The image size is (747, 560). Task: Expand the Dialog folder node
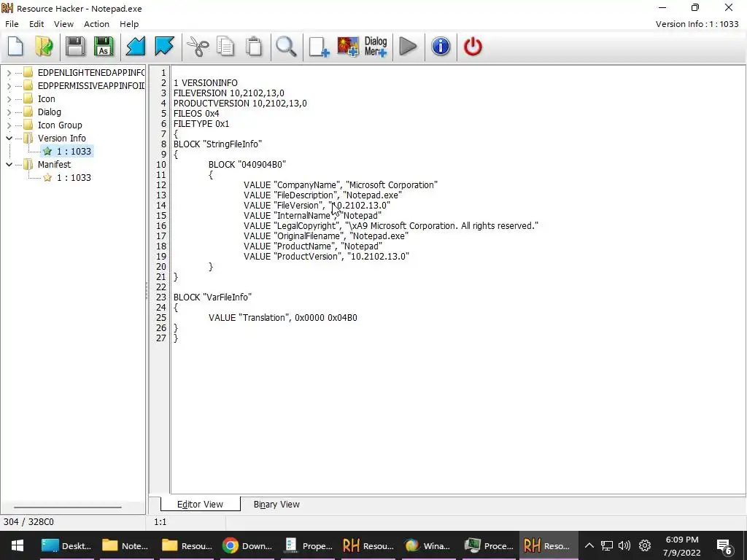coord(9,112)
